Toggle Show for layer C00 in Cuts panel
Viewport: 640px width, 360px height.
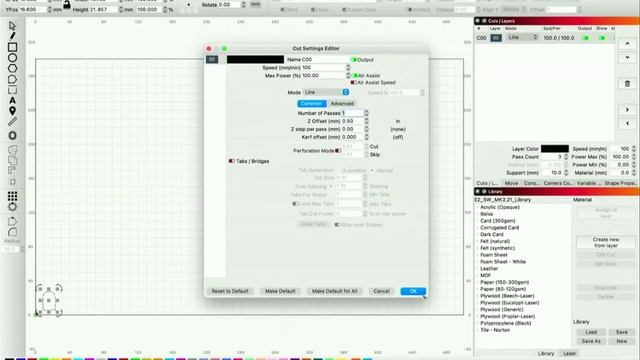tap(602, 38)
